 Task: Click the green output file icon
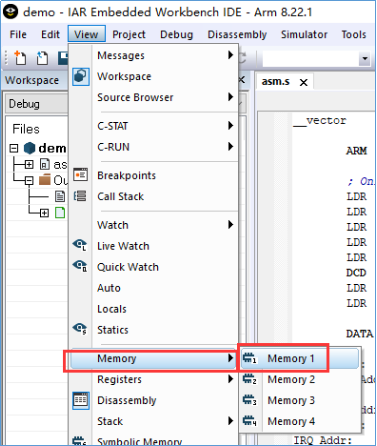click(x=60, y=212)
